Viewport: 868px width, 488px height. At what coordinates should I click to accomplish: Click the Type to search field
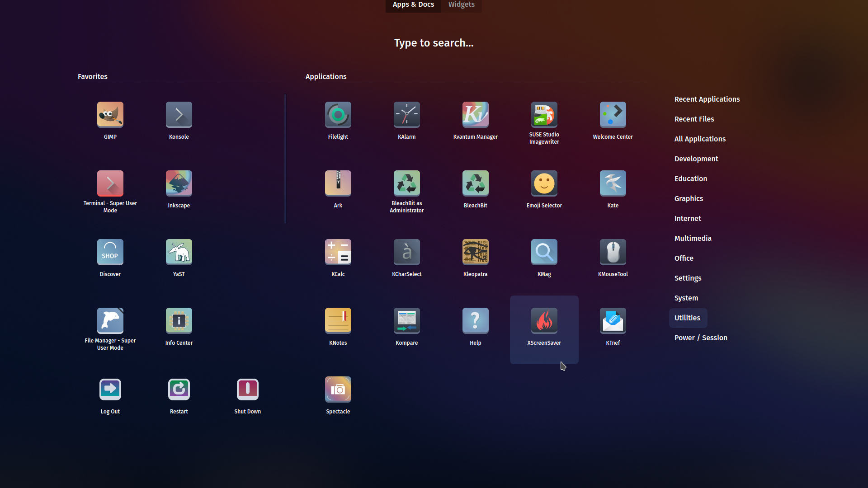click(434, 43)
